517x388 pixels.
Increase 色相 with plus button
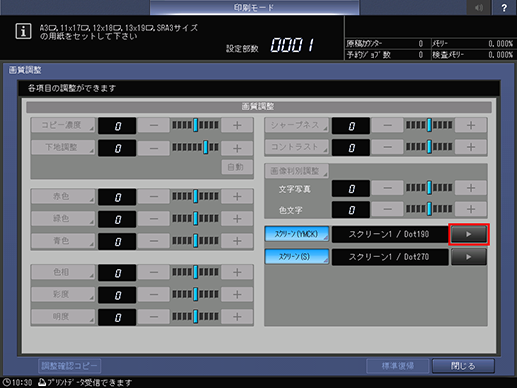(x=237, y=273)
